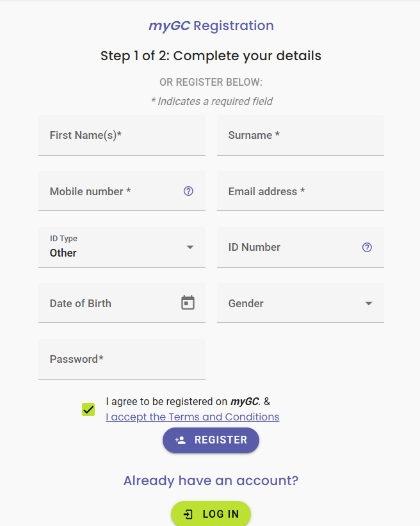Click into the Surname field
This screenshot has width=420, height=526.
(300, 136)
